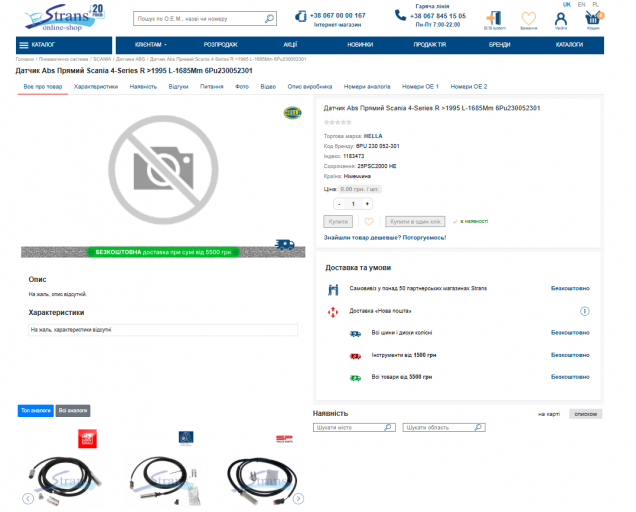Click the search magnifier icon in header
Viewport: 636px width, 512px height.
pos(269,19)
